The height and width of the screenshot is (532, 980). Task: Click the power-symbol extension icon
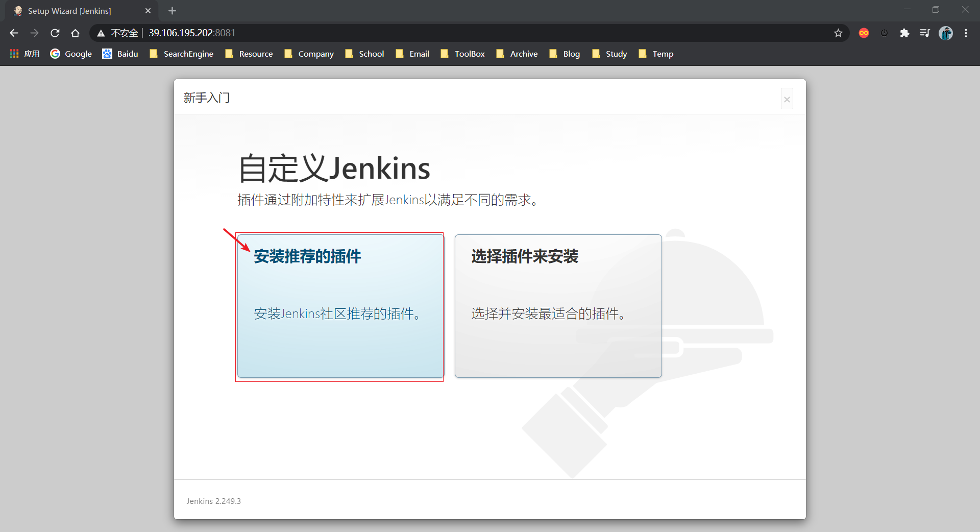point(884,33)
